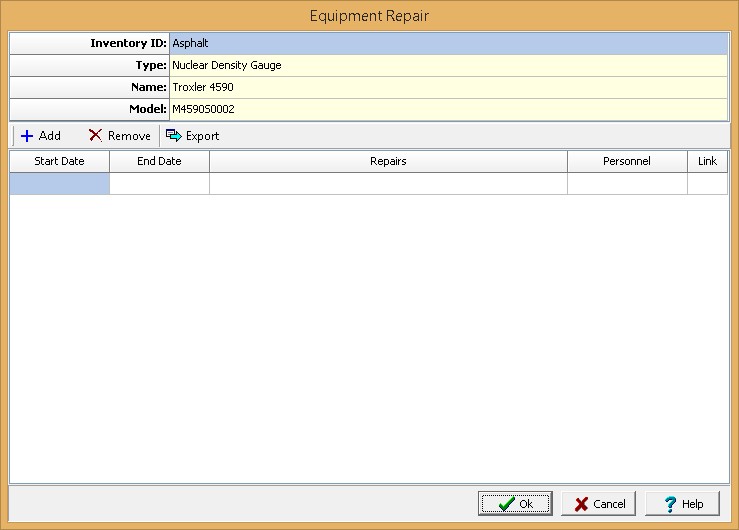This screenshot has height=530, width=739.
Task: Click the Add button with plus icon
Action: coord(40,136)
